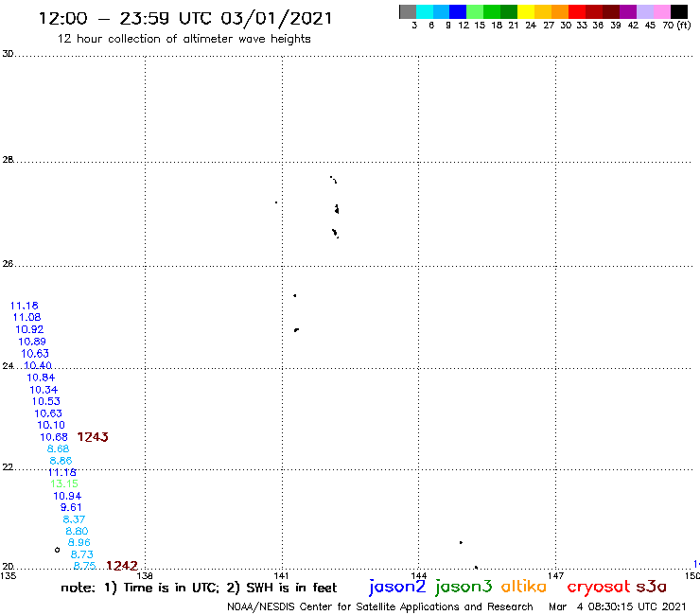Screen dimensions: 700x615
Task: Click the subtitle '12 hour collection of altimeter wave heights'
Action: (x=184, y=39)
